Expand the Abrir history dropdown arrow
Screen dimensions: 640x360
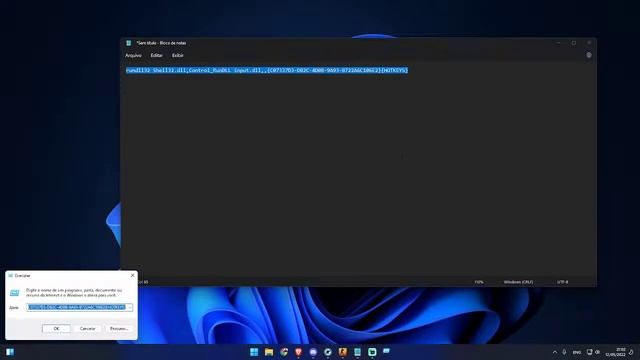point(129,307)
